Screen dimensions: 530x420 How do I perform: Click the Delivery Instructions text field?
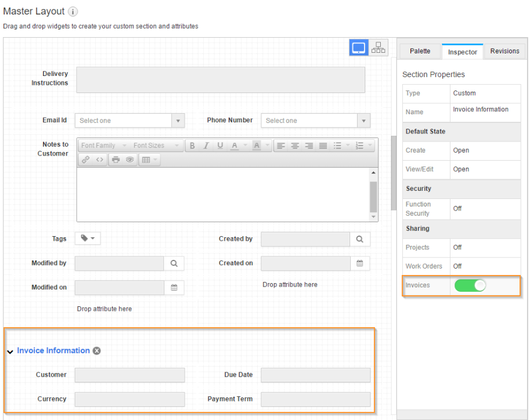point(221,79)
